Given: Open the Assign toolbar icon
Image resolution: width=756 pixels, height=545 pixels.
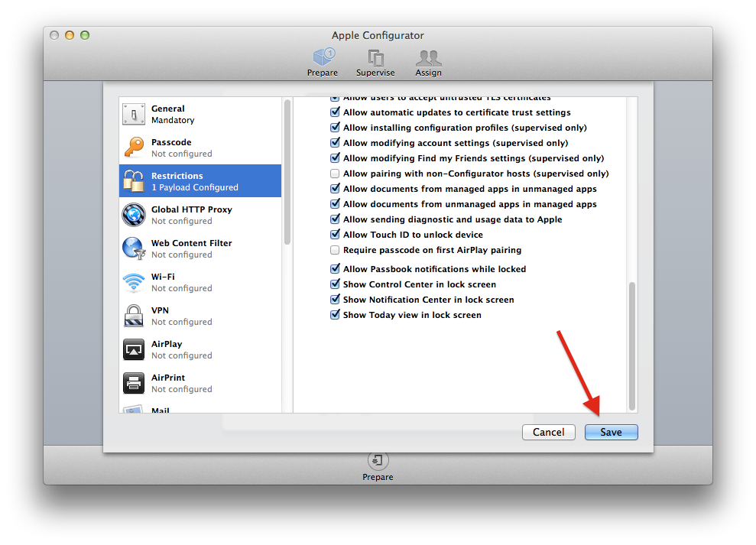Looking at the screenshot, I should (428, 58).
